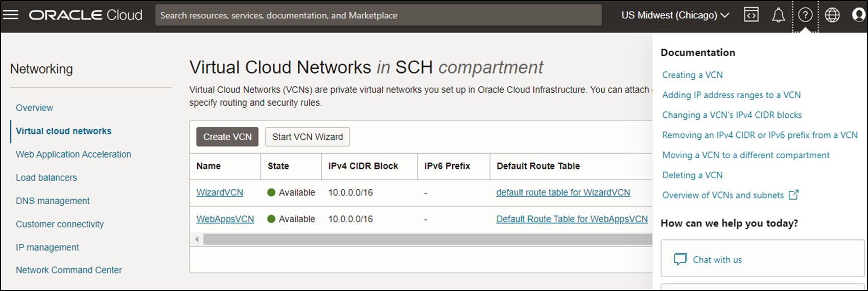Screen dimensions: 868x291
Task: Open Deleting a VCN documentation
Action: click(692, 175)
